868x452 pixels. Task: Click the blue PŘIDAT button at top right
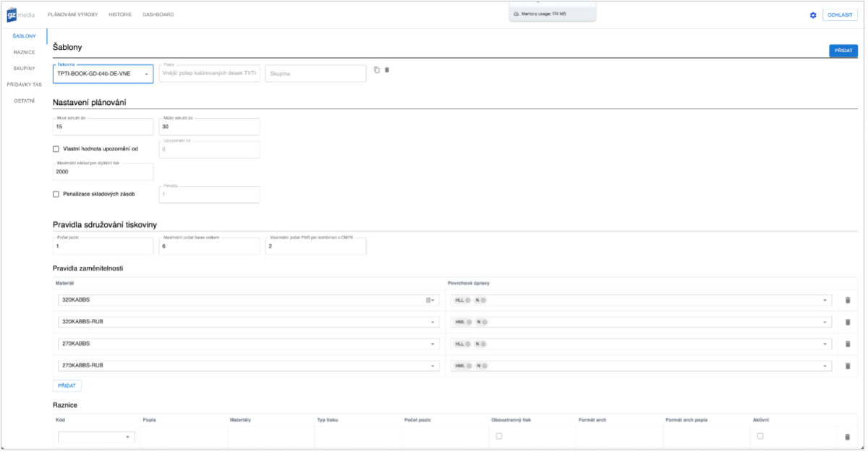[x=843, y=51]
